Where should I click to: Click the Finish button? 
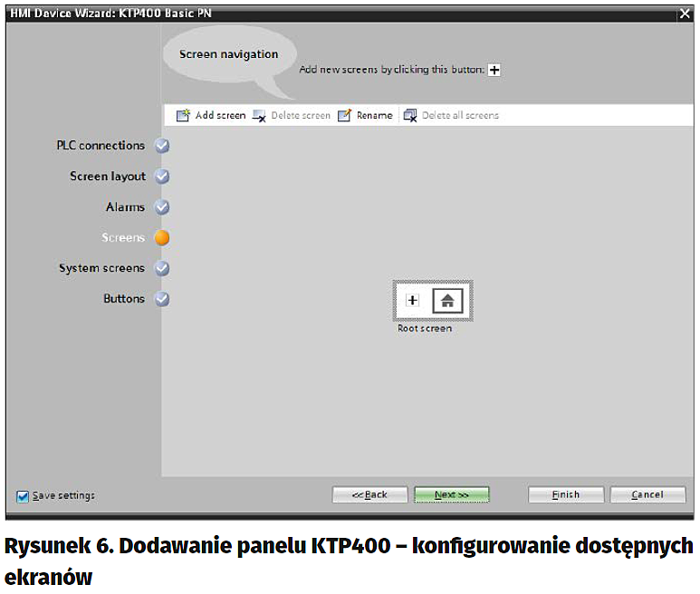pyautogui.click(x=566, y=494)
